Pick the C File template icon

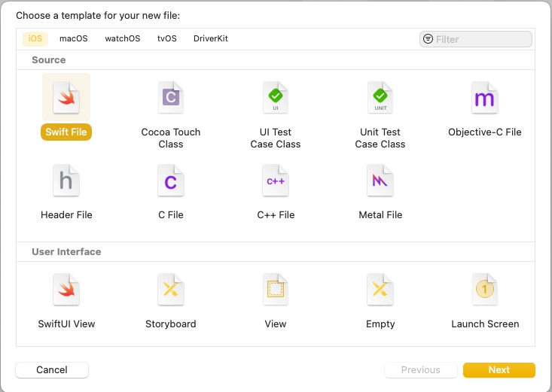(x=171, y=181)
